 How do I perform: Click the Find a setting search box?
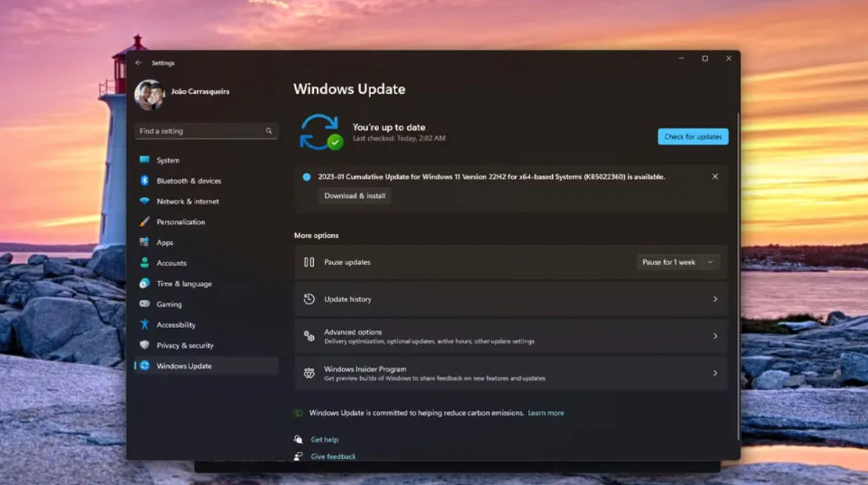pos(199,132)
